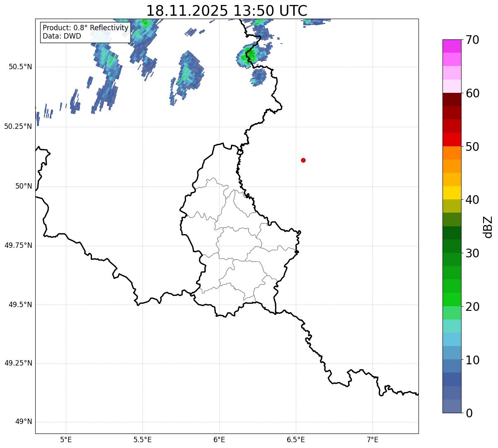This screenshot has width=498, height=448.
Task: Click the 49.75°N latitude label
Action: pos(18,245)
